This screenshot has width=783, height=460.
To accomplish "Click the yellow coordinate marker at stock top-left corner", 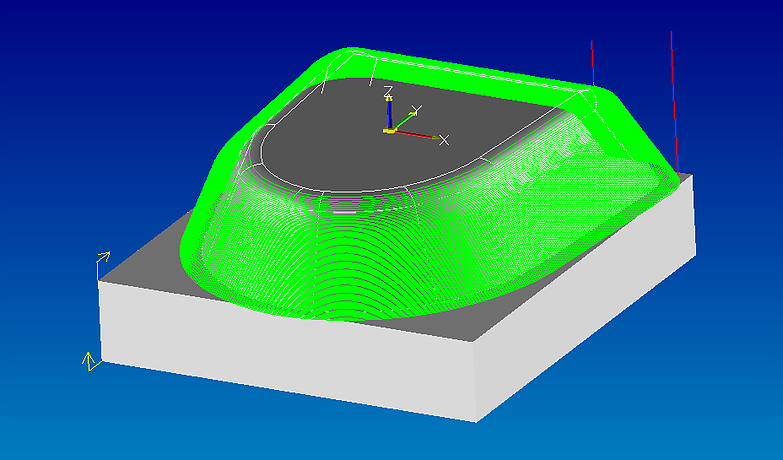I will click(x=102, y=265).
